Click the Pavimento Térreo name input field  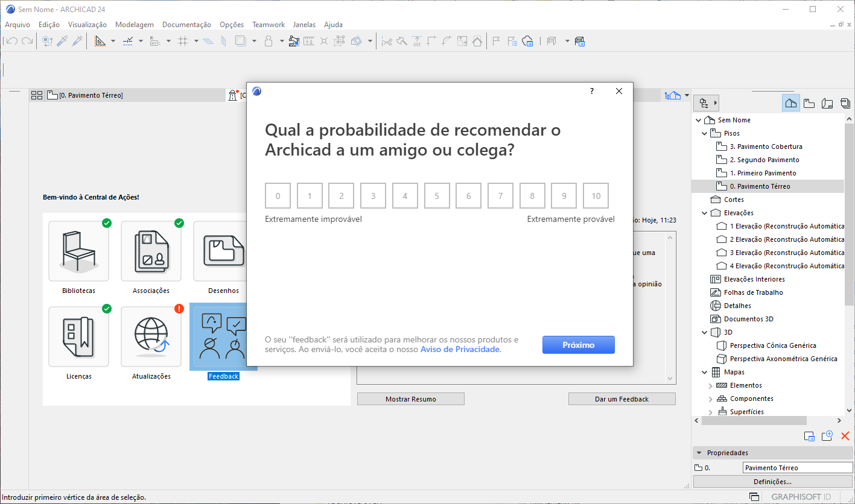coord(798,468)
